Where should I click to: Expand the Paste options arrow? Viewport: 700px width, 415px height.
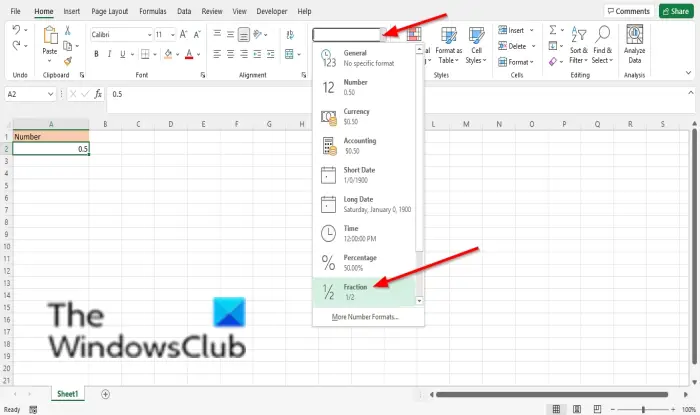pyautogui.click(x=50, y=61)
